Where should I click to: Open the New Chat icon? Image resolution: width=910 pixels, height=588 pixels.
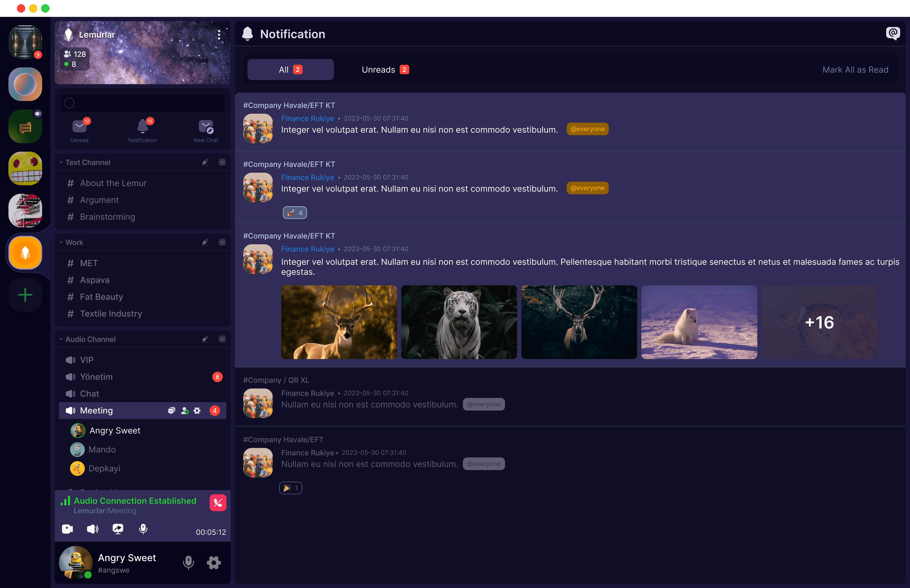click(206, 127)
